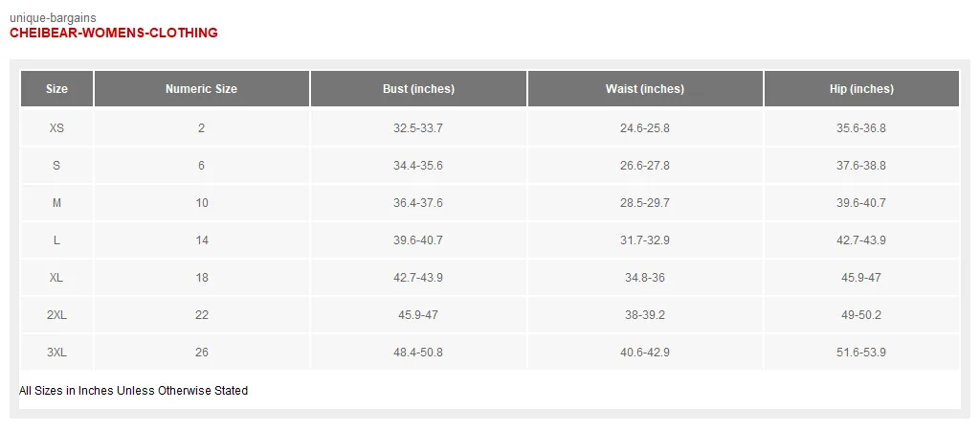Click numeric size 14 cell

click(x=201, y=240)
